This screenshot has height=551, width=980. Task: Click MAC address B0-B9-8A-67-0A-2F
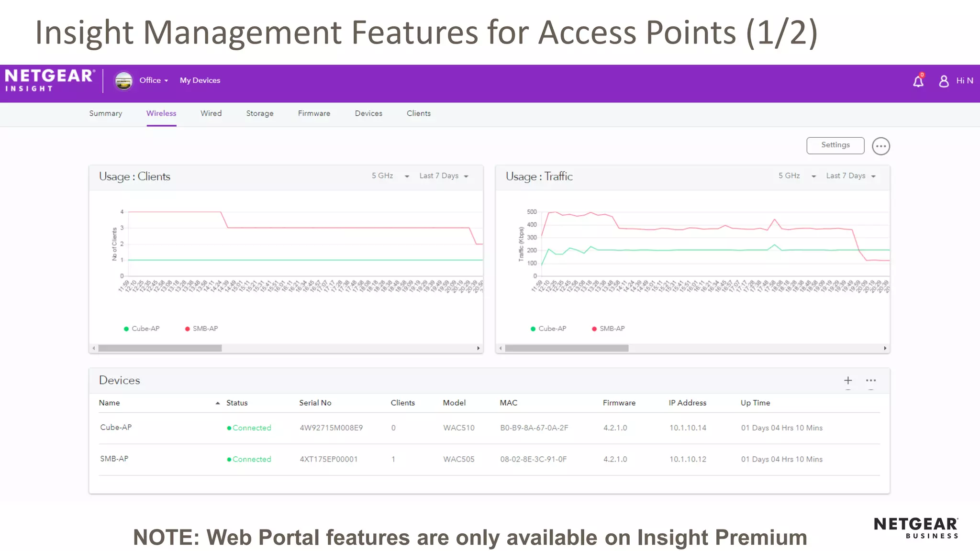[x=535, y=428]
